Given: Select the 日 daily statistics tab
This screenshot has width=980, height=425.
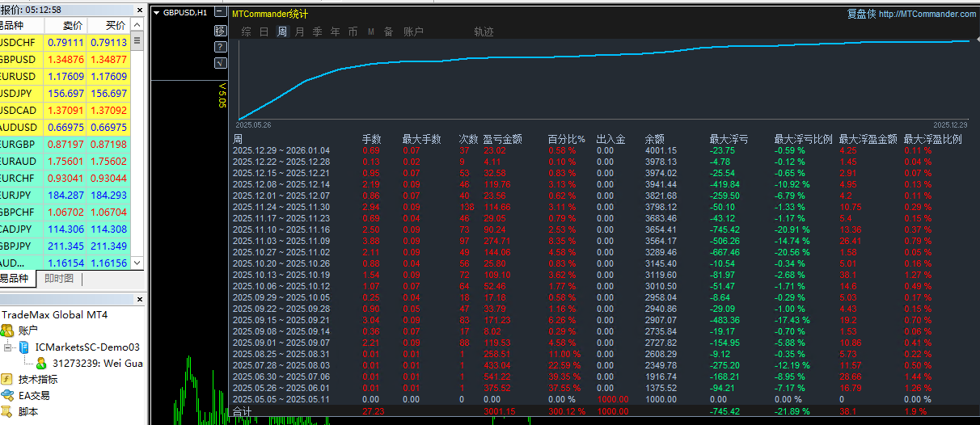Looking at the screenshot, I should pos(264,32).
